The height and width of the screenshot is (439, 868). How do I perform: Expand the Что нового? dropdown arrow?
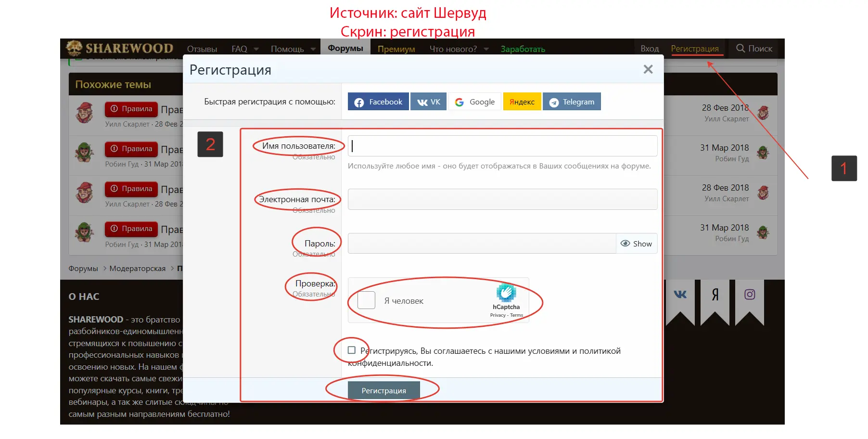pyautogui.click(x=486, y=49)
